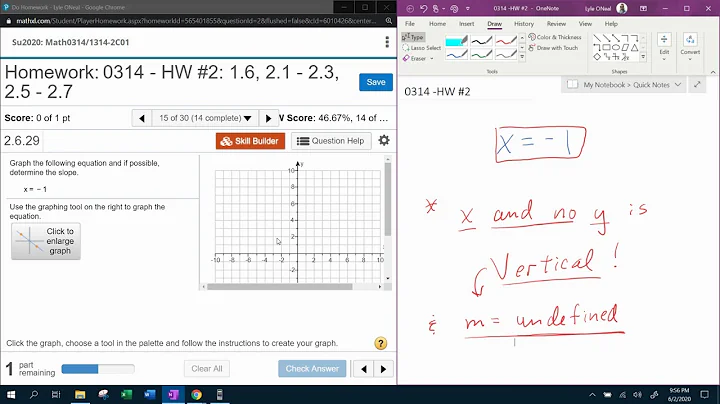Viewport: 720px width, 404px height.
Task: Pick the diamond shape in Shapes gallery
Action: pyautogui.click(x=596, y=57)
